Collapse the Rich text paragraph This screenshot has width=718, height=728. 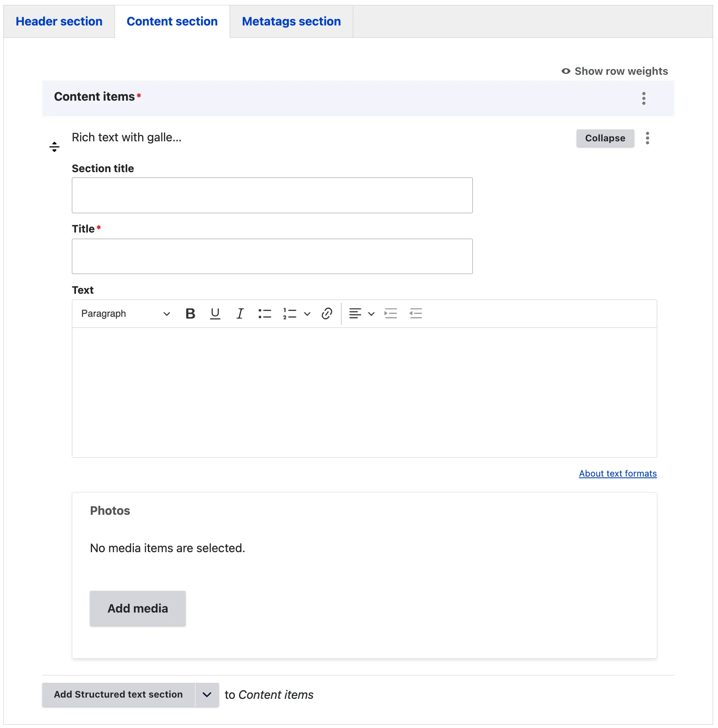(x=605, y=138)
